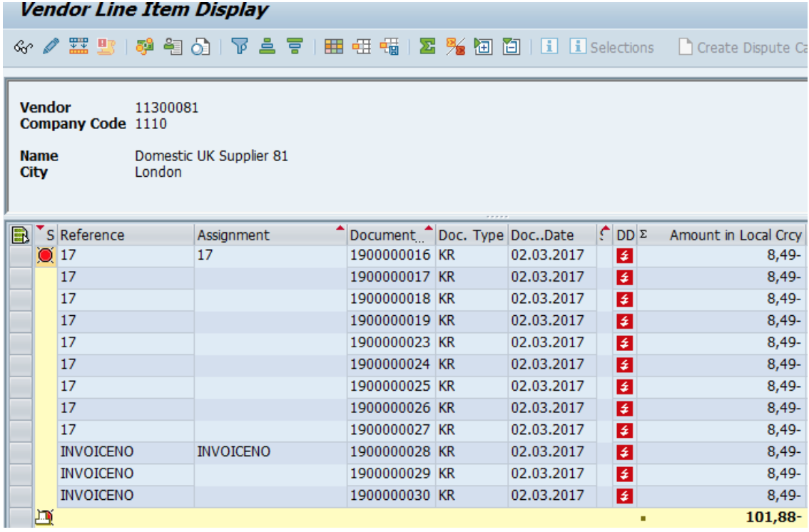Click the Display Document glasses icon
The image size is (809, 532).
point(24,47)
